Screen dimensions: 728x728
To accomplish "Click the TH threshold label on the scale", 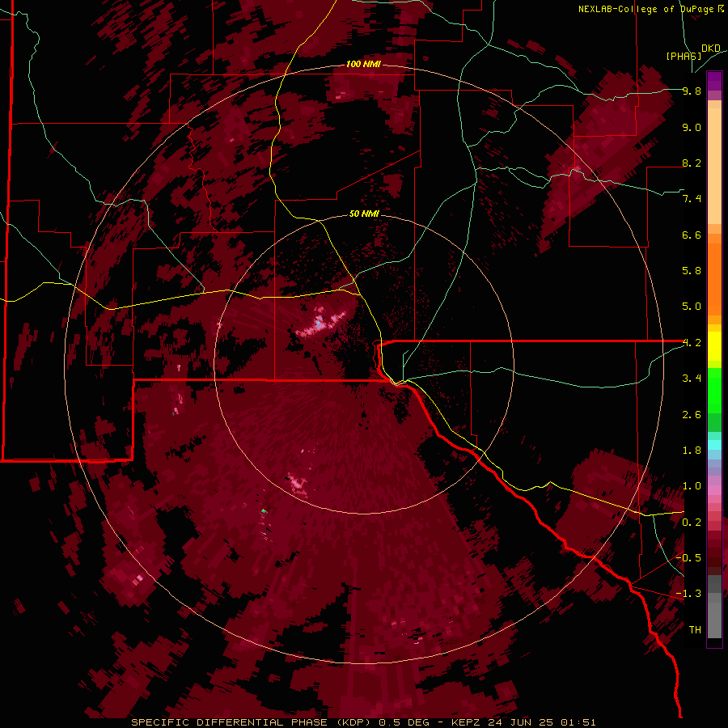I will click(x=695, y=630).
